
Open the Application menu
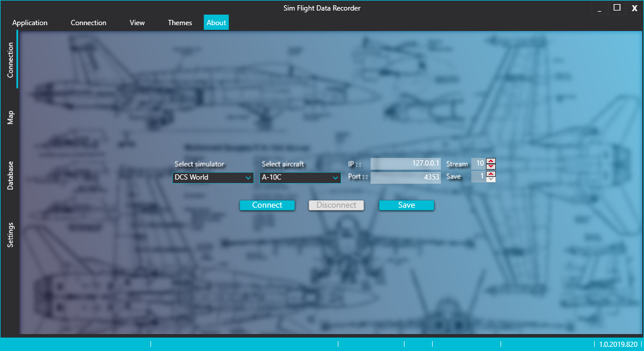coord(30,23)
